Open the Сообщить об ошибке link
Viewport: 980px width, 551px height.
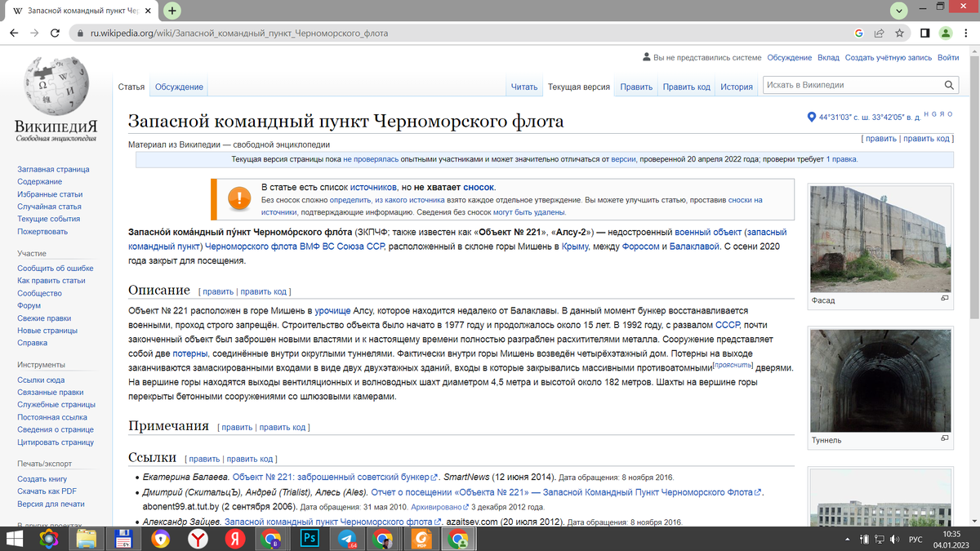point(56,269)
